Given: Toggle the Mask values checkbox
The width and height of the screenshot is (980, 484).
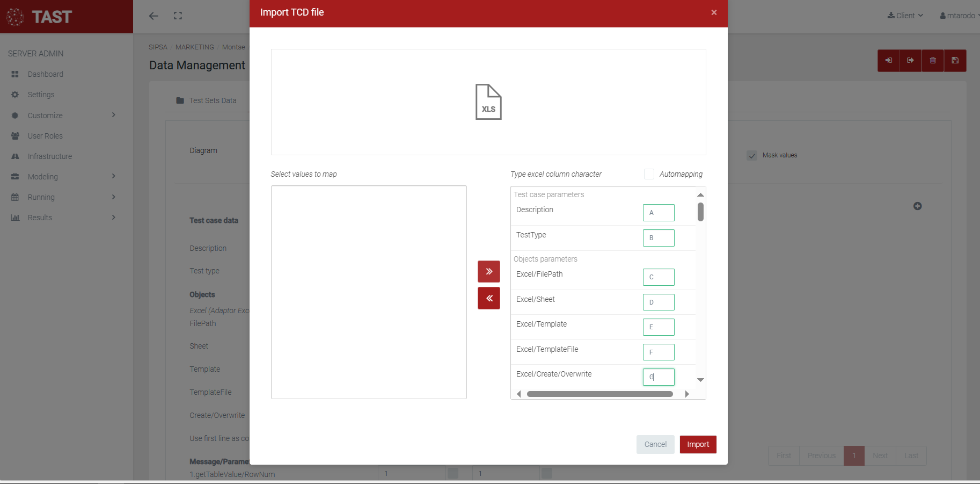Looking at the screenshot, I should click(x=752, y=156).
